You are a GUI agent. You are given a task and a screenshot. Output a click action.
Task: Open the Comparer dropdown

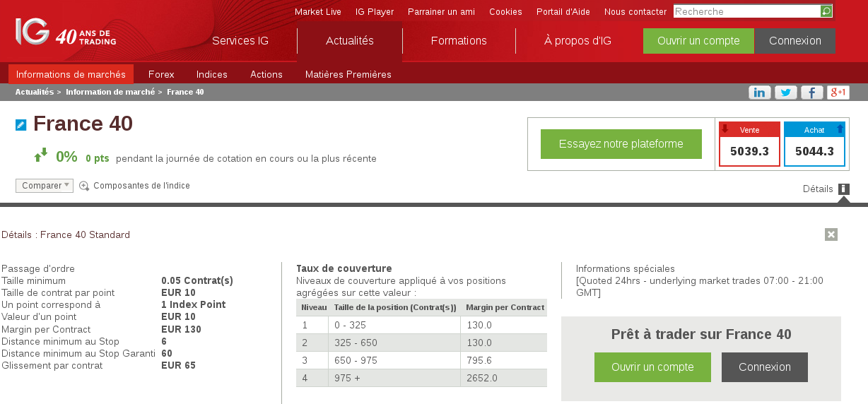click(45, 186)
